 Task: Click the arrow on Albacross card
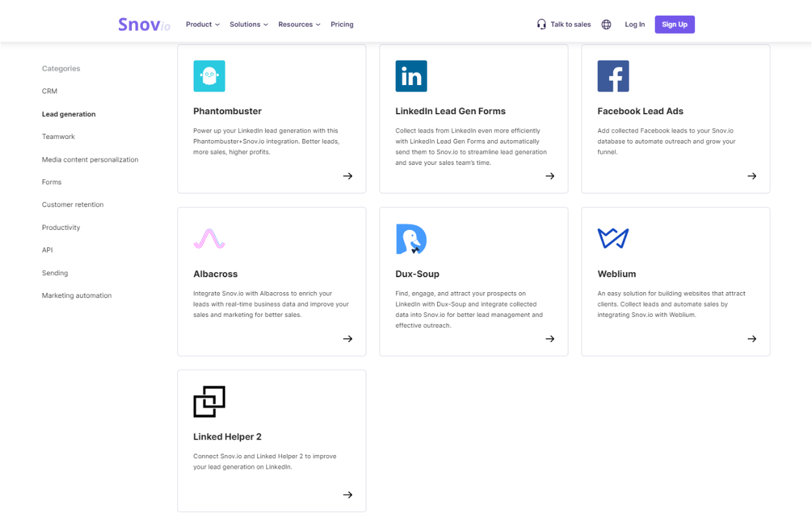click(x=348, y=339)
